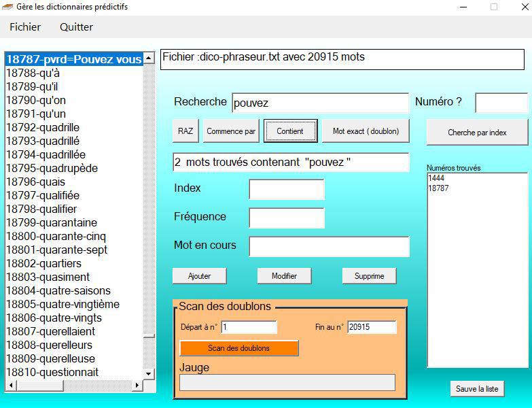This screenshot has height=408, width=532.
Task: Click the word list scroll-up arrow
Action: [x=149, y=58]
